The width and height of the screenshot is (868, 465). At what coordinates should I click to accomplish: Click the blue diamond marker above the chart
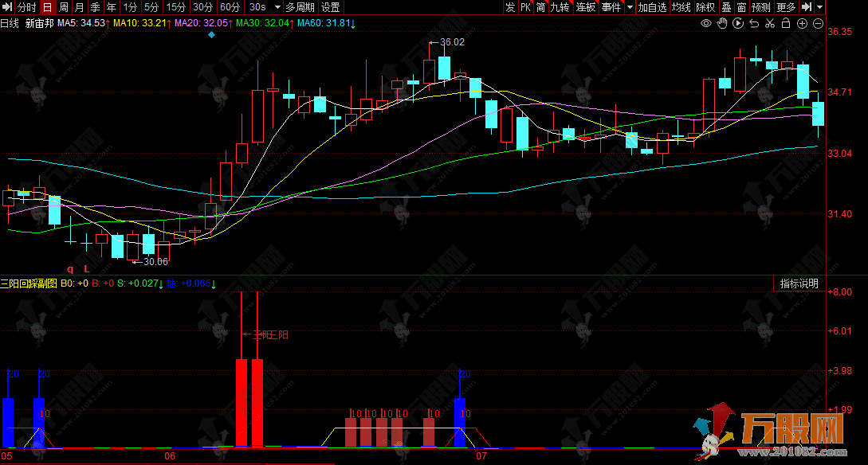[x=210, y=35]
